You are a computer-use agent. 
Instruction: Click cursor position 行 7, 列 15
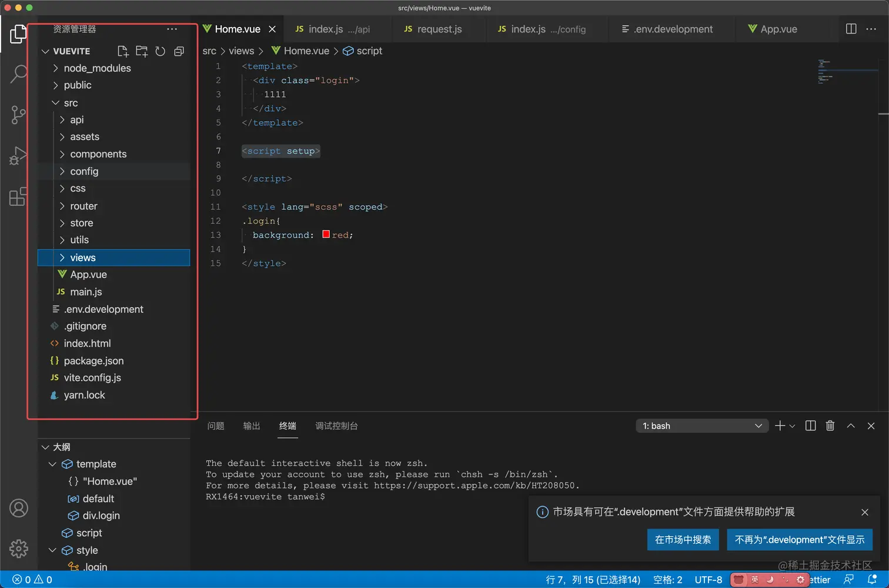coord(593,580)
